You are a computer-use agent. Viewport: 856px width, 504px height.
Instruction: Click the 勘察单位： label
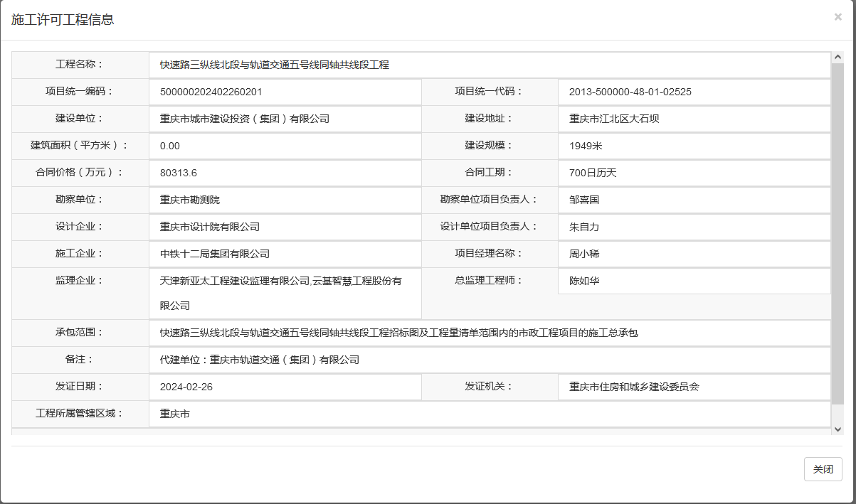point(80,199)
